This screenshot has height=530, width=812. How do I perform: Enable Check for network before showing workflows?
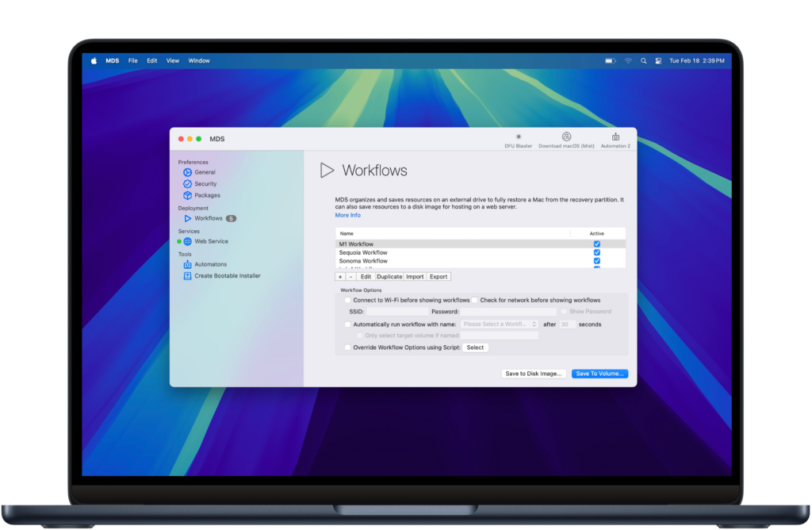coord(474,300)
